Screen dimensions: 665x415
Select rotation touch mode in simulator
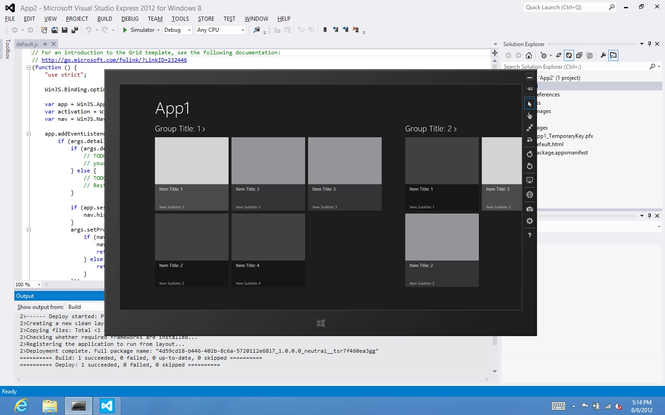pos(529,139)
